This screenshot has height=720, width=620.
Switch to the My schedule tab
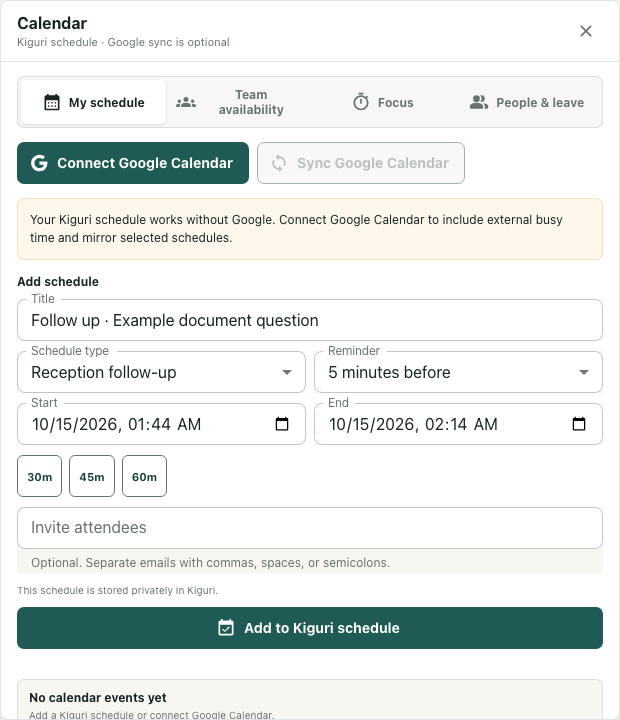click(94, 102)
